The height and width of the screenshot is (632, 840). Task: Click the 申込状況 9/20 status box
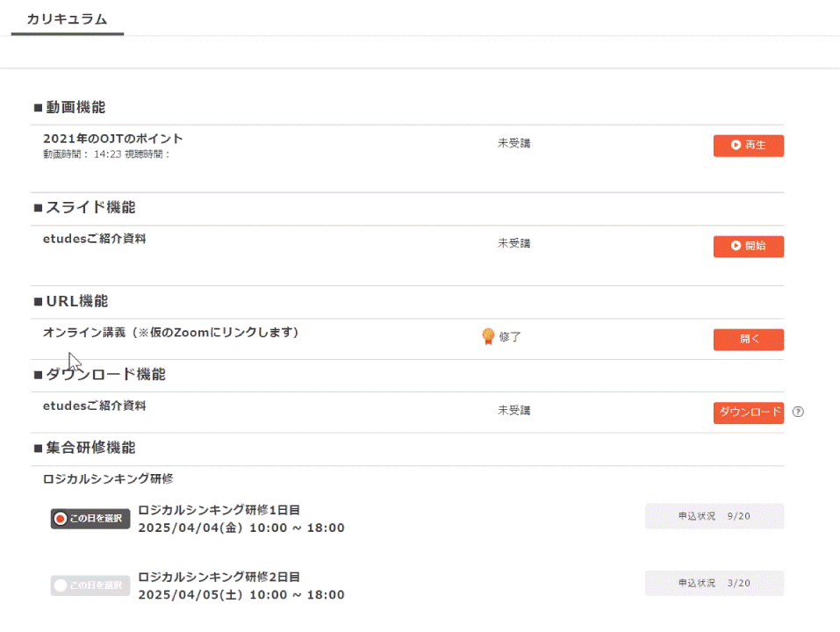click(x=714, y=516)
